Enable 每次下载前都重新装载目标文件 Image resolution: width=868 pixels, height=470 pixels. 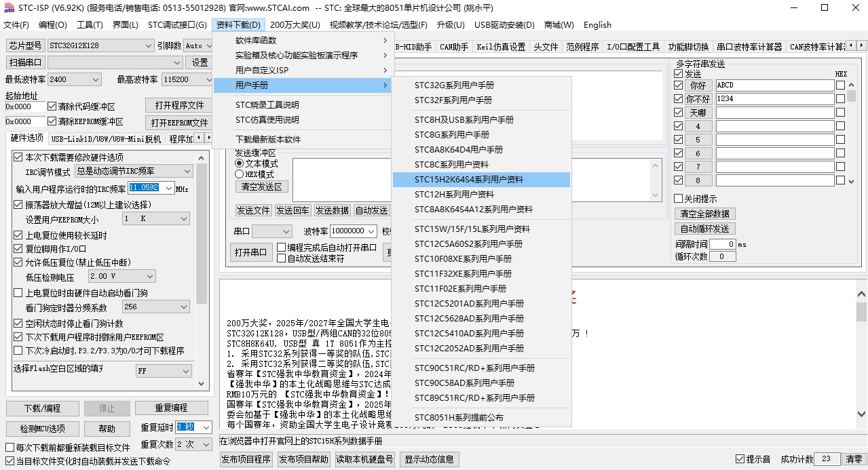(x=10, y=448)
